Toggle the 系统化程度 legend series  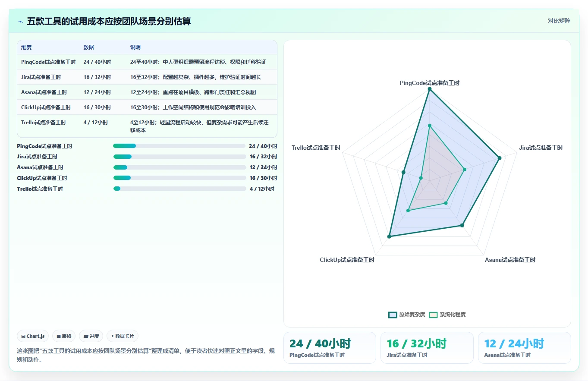(447, 315)
